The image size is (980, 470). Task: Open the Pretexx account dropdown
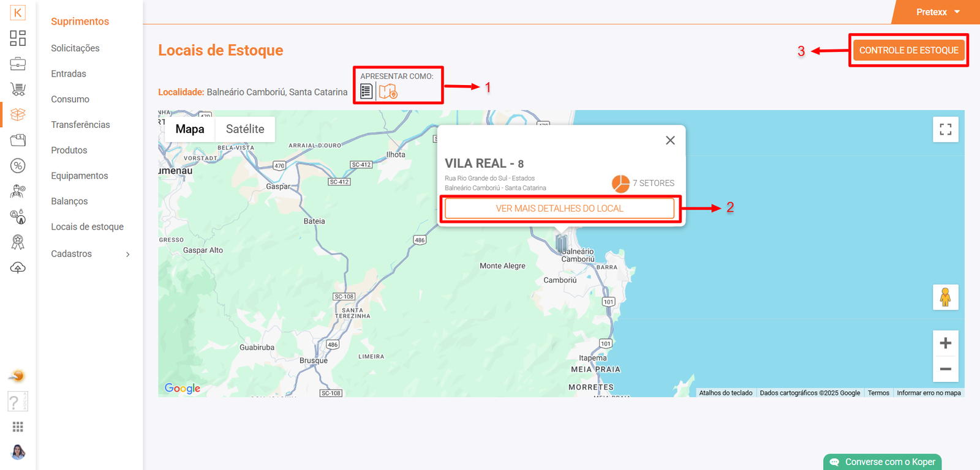coord(938,12)
